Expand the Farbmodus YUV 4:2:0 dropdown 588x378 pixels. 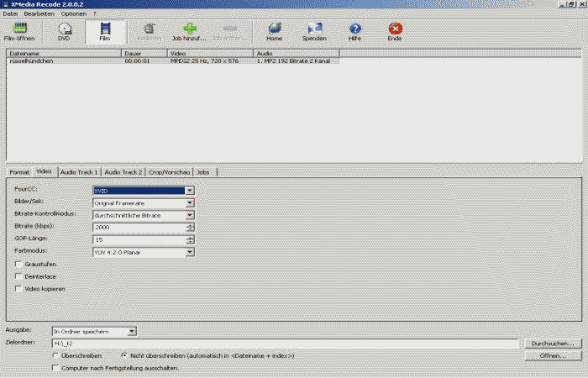coord(190,251)
